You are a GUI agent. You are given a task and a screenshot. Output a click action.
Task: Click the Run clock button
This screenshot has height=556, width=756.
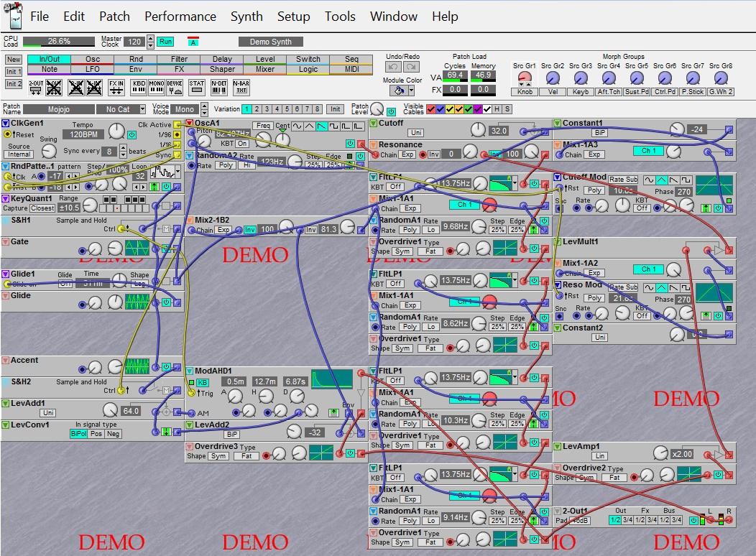click(x=165, y=42)
